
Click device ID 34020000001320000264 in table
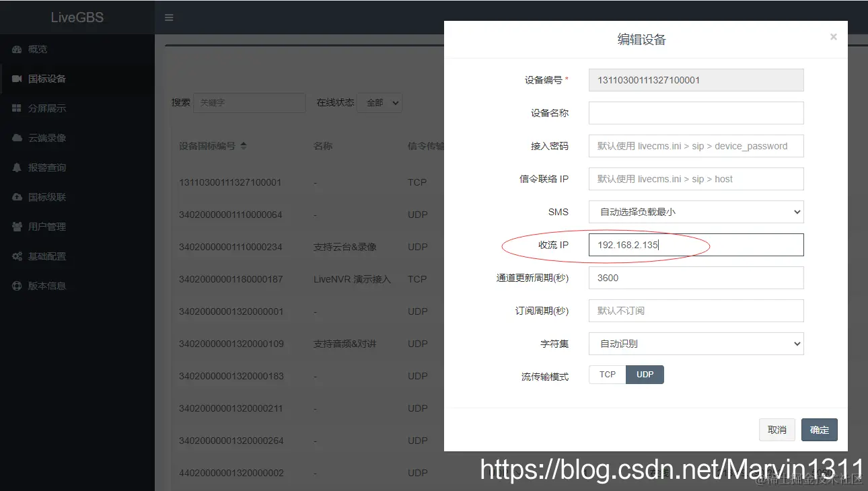click(231, 441)
